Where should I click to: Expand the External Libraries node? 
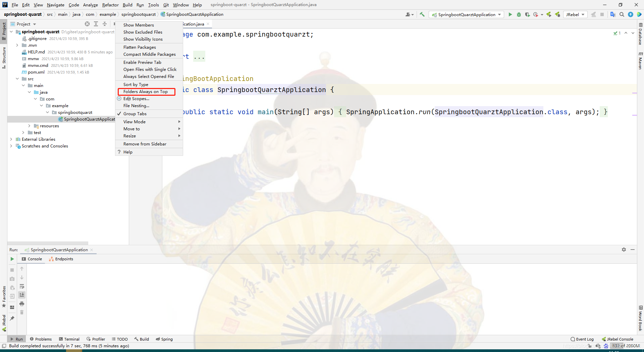11,139
